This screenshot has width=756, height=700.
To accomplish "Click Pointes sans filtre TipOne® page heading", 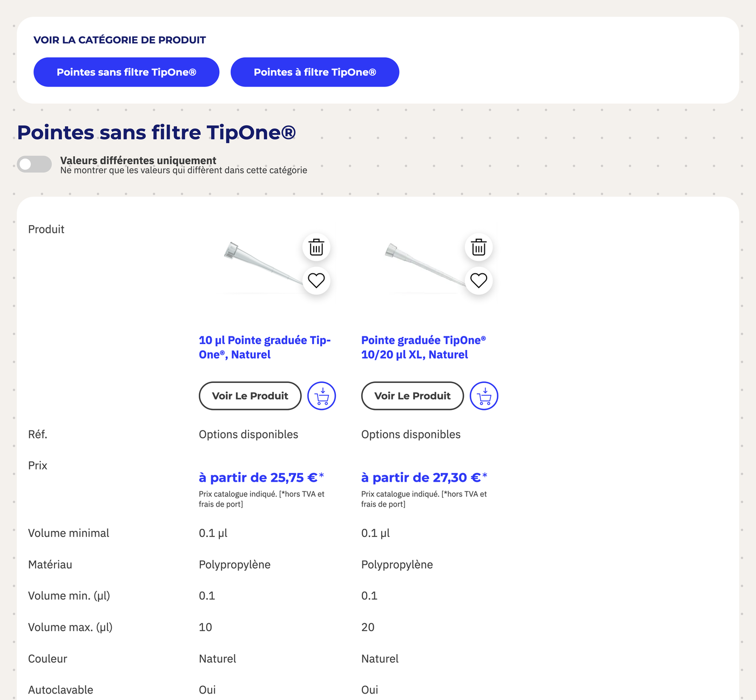I will (x=157, y=132).
